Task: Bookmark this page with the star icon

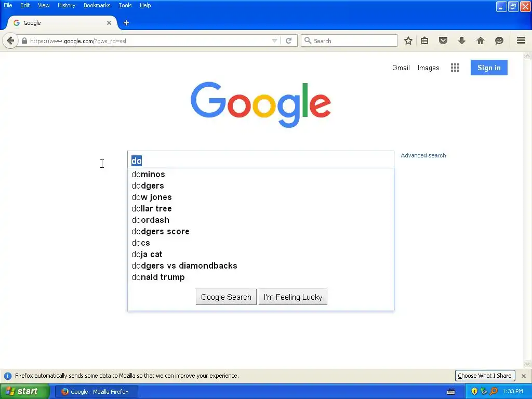Action: pos(408,41)
